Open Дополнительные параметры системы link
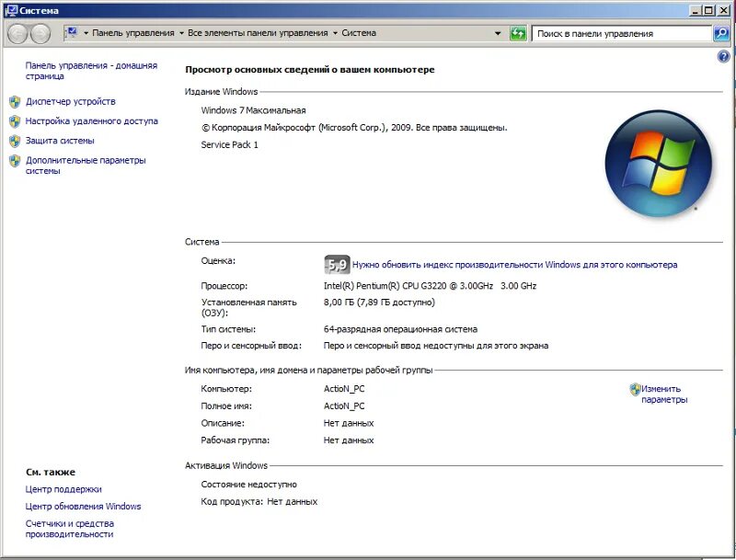Image resolution: width=736 pixels, height=560 pixels. [86, 166]
